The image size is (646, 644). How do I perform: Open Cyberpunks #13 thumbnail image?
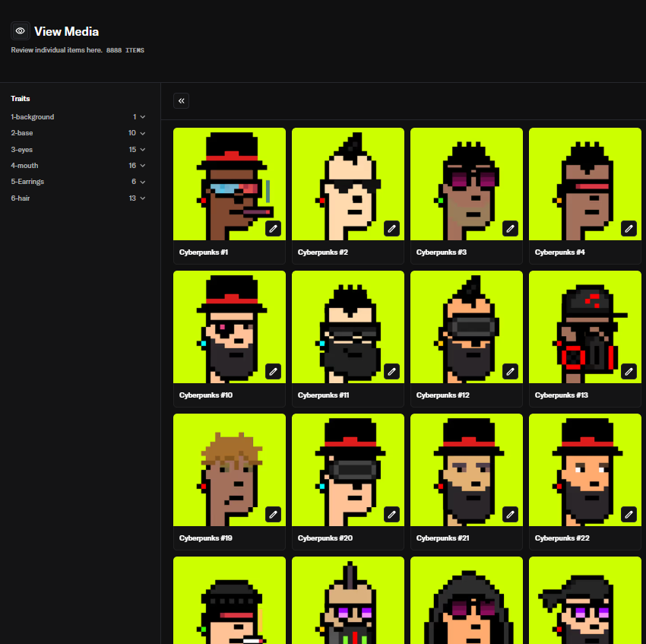point(585,327)
